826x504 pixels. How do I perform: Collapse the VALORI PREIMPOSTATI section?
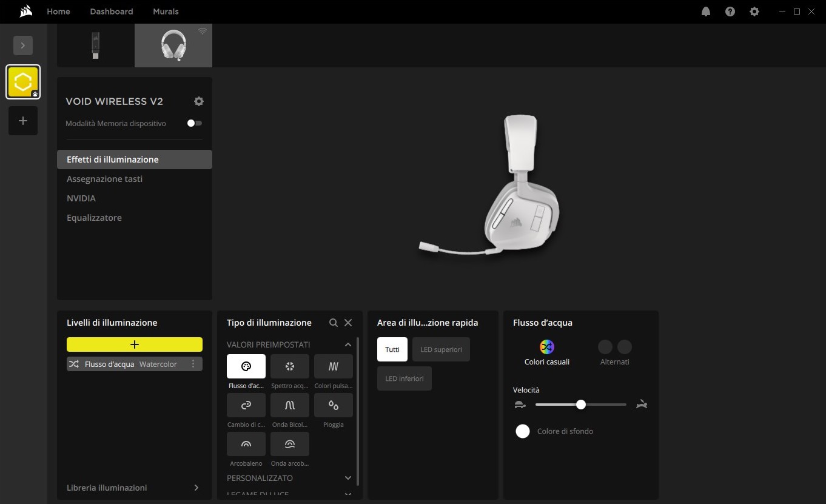348,344
